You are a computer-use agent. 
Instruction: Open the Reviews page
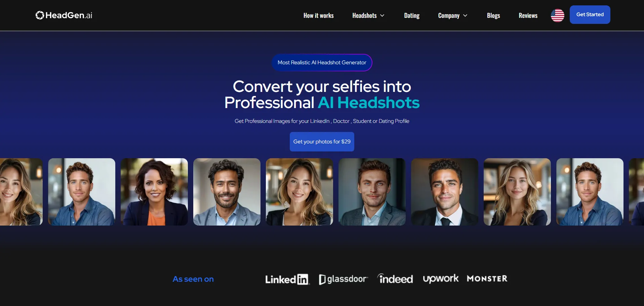point(528,15)
